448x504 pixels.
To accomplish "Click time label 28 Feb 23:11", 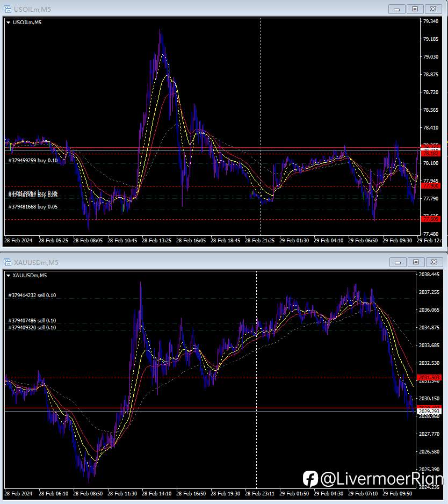I will pyautogui.click(x=259, y=493).
